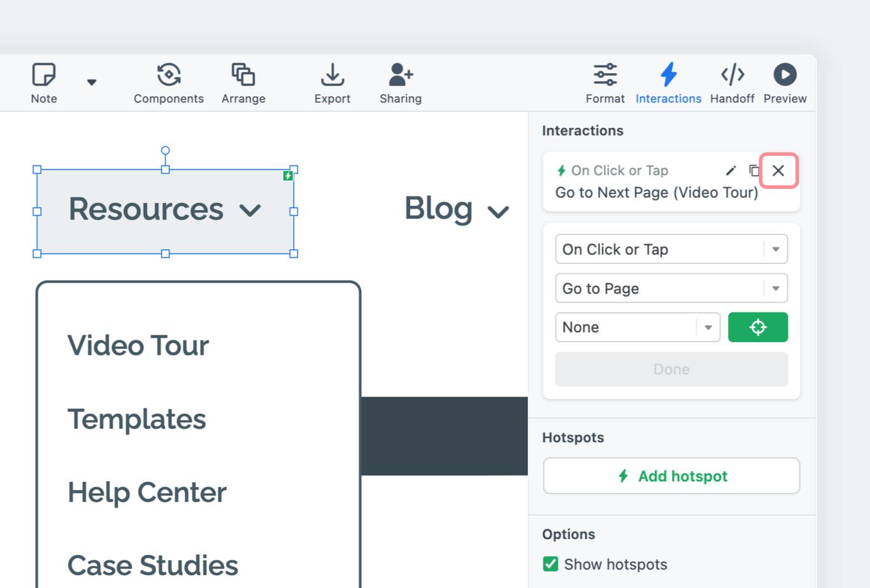Viewport: 870px width, 588px height.
Task: Open the Handoff view
Action: [x=732, y=83]
